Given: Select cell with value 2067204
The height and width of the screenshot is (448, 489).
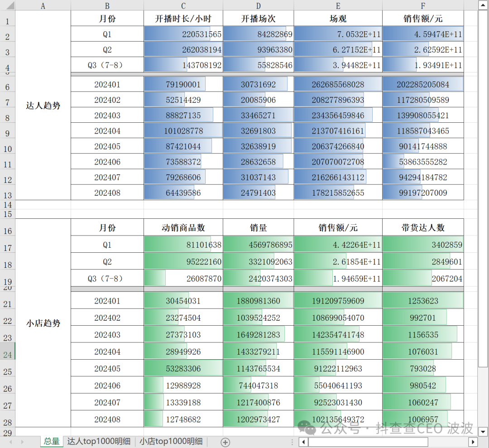Looking at the screenshot, I should click(x=423, y=278).
